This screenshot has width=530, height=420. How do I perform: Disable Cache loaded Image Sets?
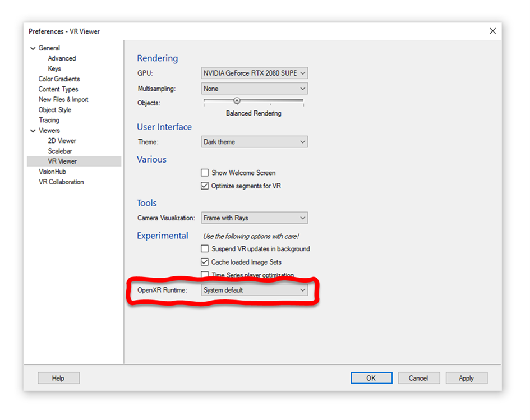[x=205, y=262]
